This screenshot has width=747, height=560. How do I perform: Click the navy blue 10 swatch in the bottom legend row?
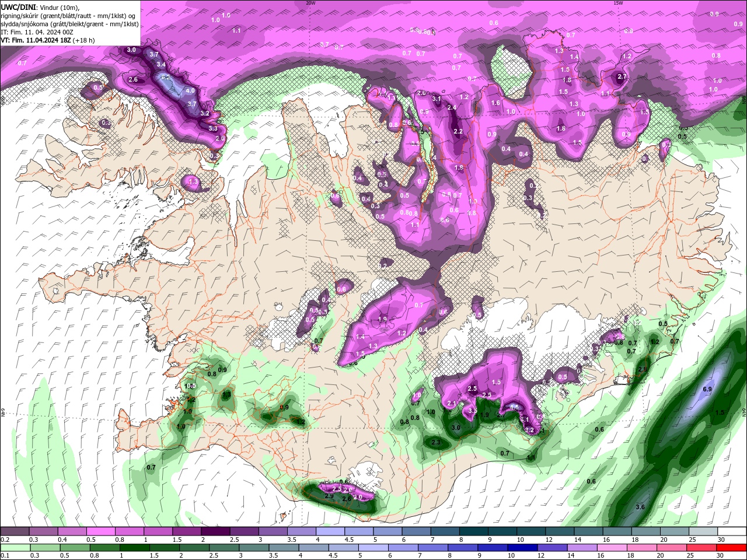pos(522,547)
